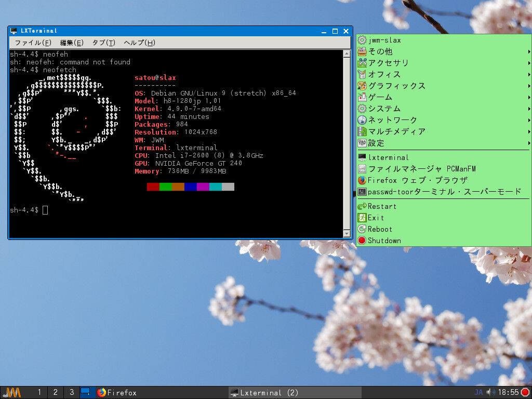The width and height of the screenshot is (532, 399).
Task: Choose the Shutdown label in the menu
Action: click(384, 241)
